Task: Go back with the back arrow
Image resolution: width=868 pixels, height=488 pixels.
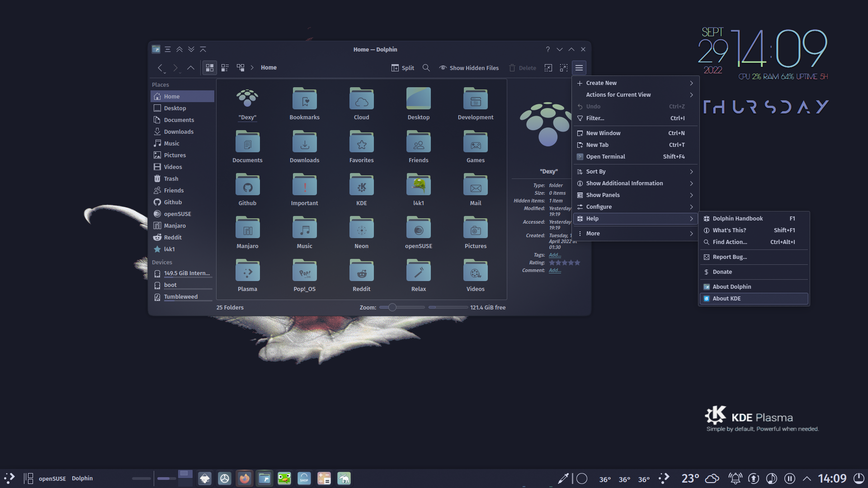Action: [160, 68]
